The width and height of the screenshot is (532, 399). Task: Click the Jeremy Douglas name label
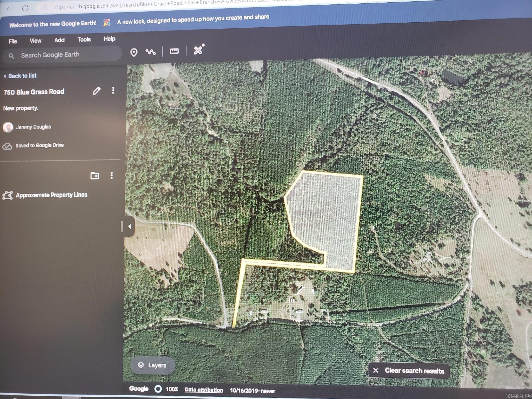(x=33, y=127)
